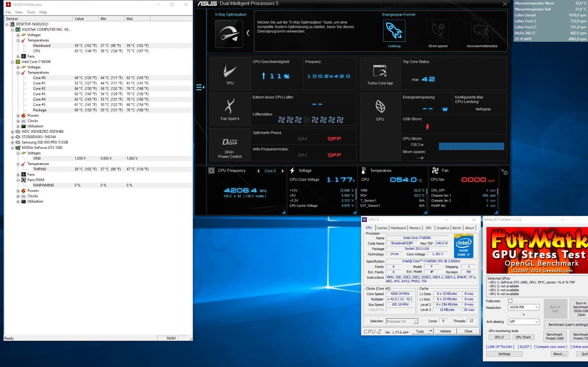588x367 pixels.
Task: Switch to the Caches tab in CPU-Z
Action: [x=382, y=228]
